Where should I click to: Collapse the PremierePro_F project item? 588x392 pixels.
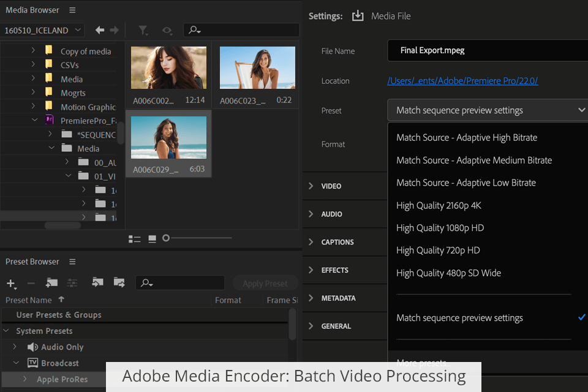[34, 119]
